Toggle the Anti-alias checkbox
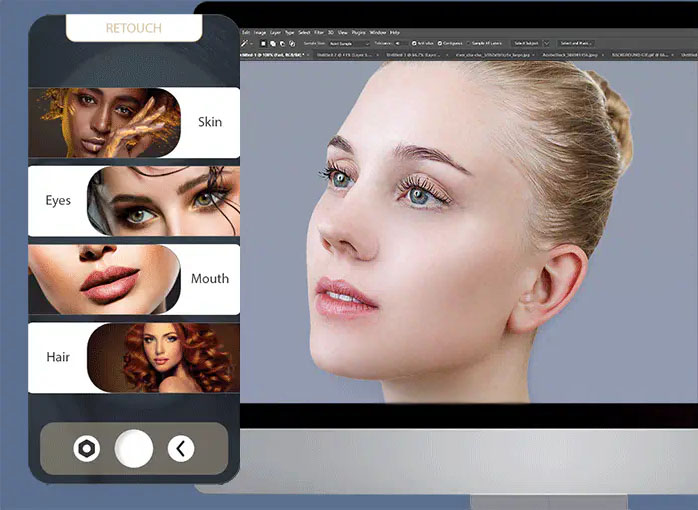This screenshot has width=698, height=510. pyautogui.click(x=414, y=44)
